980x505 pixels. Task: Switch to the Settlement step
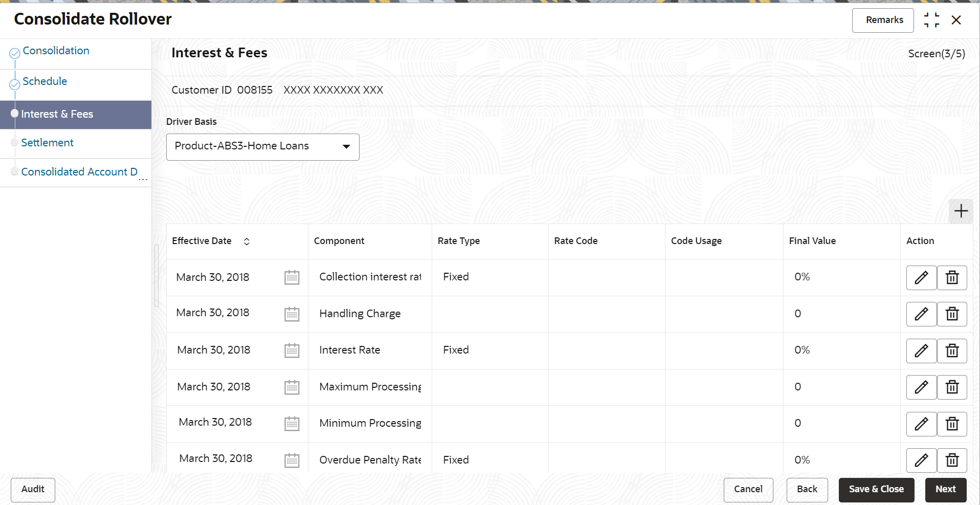pos(47,143)
